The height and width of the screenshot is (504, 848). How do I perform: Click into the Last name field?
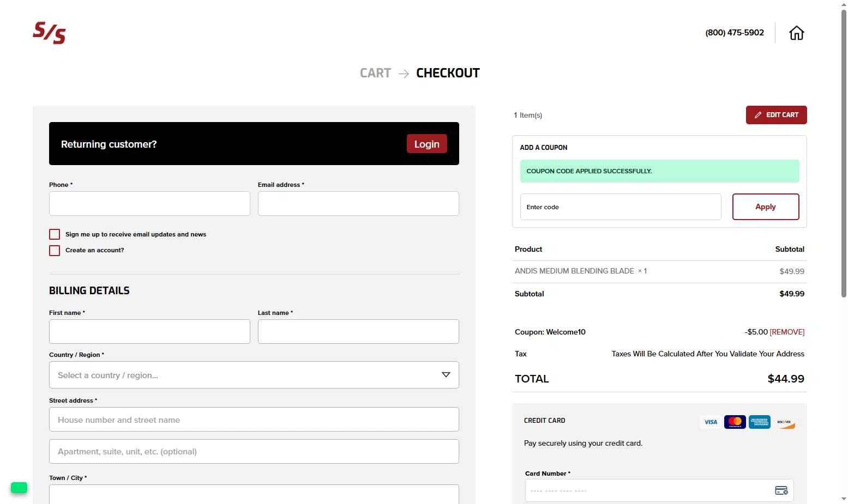click(358, 331)
